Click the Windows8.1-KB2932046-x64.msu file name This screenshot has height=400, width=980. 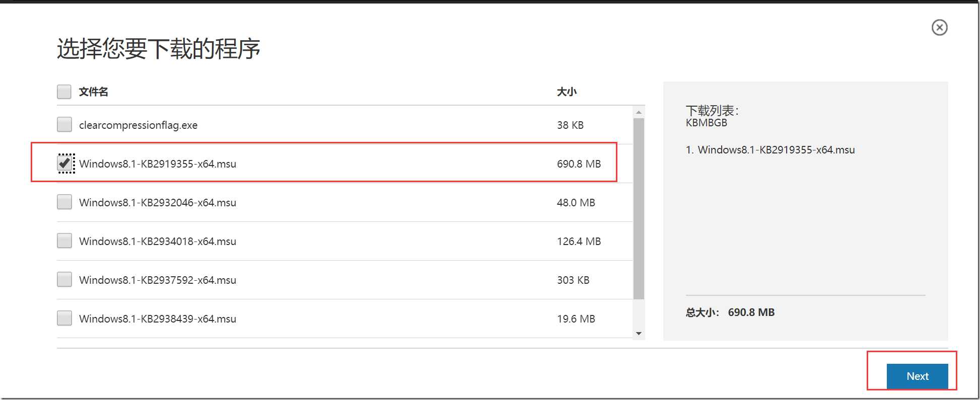tap(157, 202)
